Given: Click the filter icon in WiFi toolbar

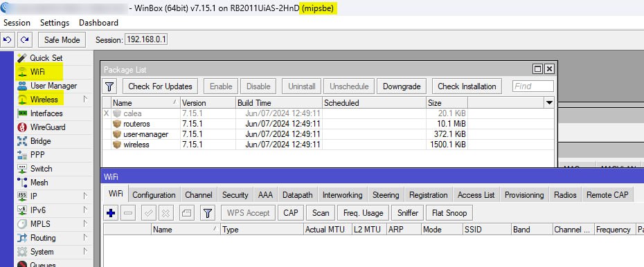Looking at the screenshot, I should coord(208,213).
